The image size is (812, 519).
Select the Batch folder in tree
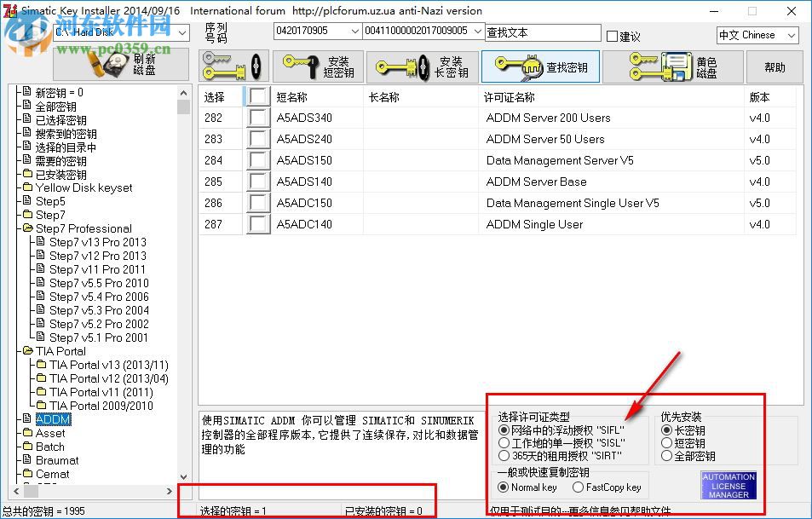(x=50, y=447)
